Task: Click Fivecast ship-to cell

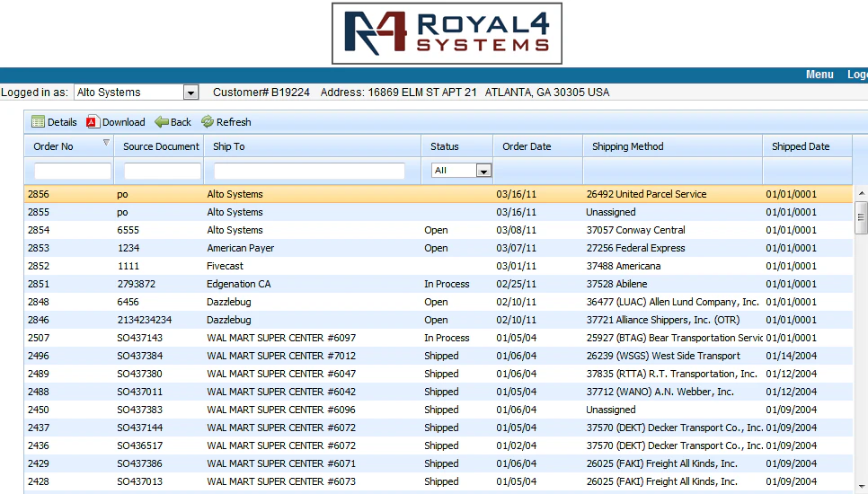Action: pyautogui.click(x=225, y=266)
